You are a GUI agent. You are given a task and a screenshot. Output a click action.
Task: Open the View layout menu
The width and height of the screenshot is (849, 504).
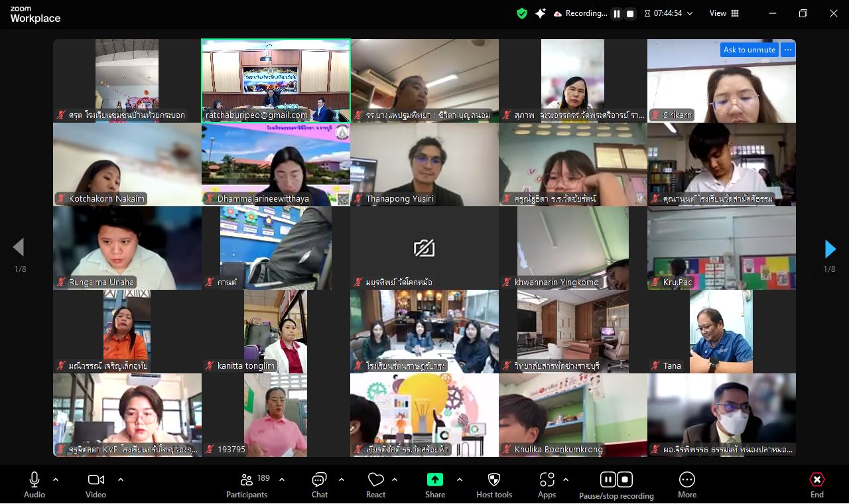(x=724, y=13)
